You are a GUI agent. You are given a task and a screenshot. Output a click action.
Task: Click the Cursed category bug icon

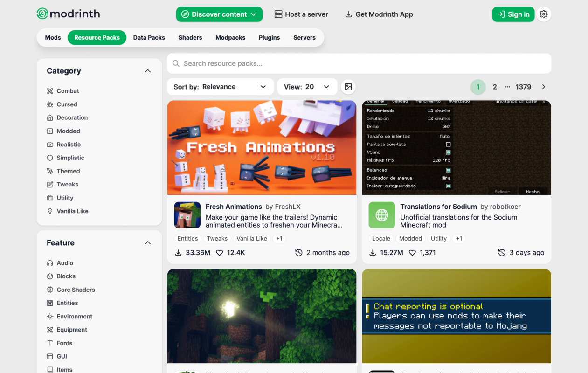click(x=50, y=104)
